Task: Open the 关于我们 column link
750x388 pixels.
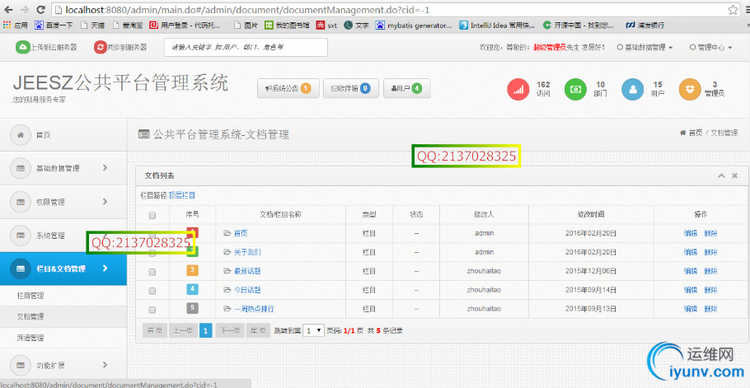Action: pyautogui.click(x=247, y=252)
